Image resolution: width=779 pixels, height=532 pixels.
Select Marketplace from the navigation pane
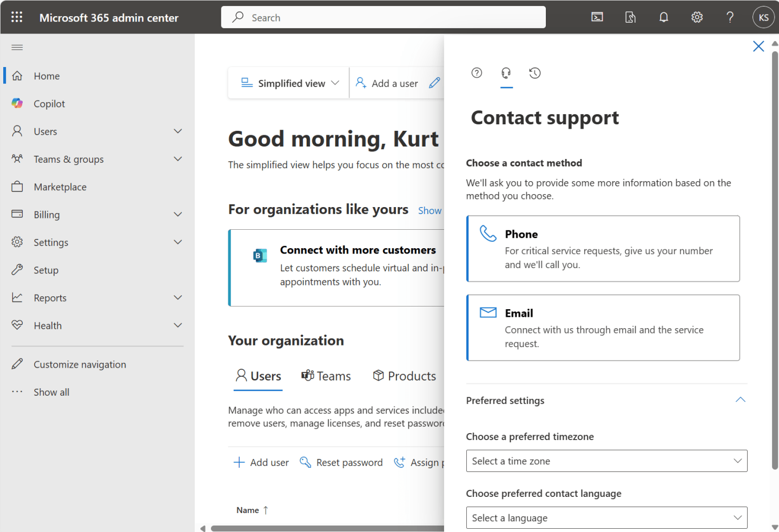60,187
